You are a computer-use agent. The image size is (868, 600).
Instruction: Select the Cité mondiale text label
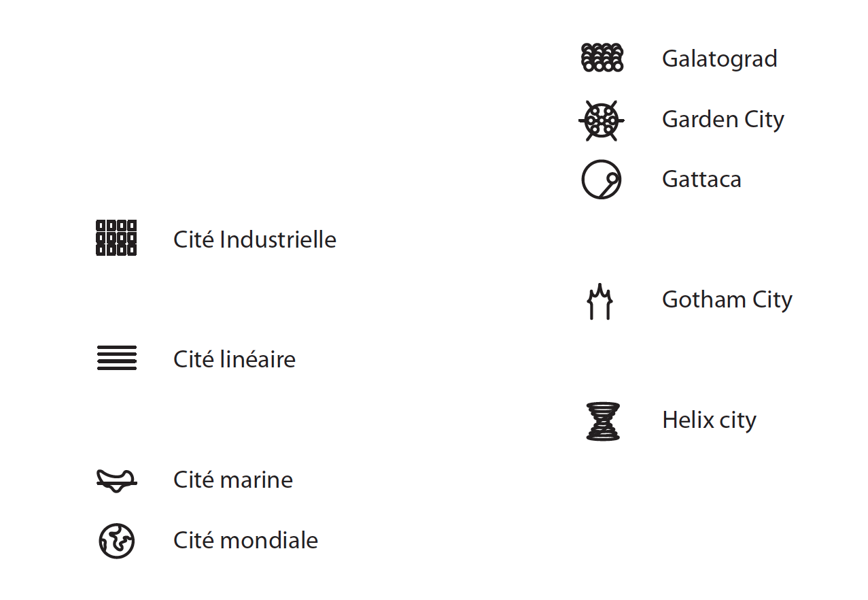point(246,540)
